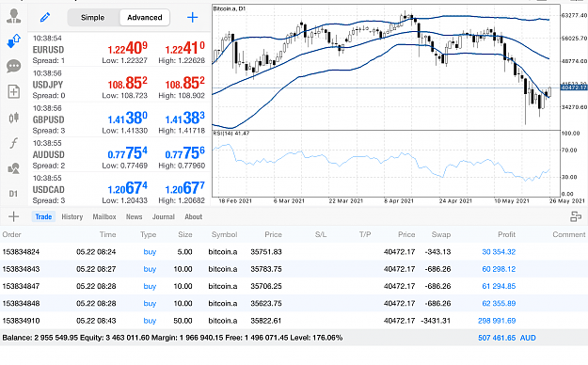
Task: Click the layout icon right of tabs
Action: 576,216
